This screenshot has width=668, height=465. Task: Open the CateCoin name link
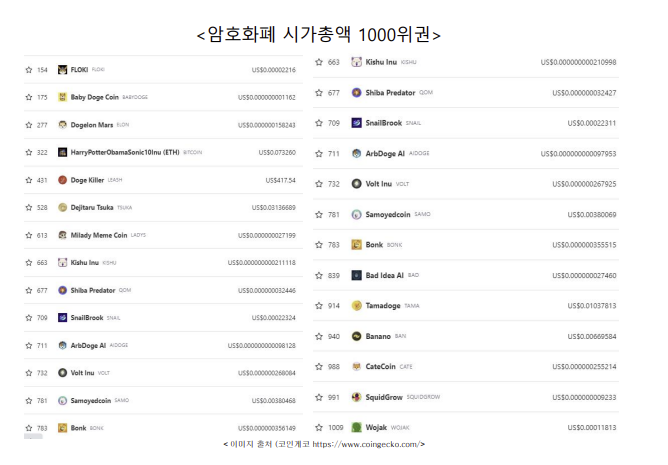tap(380, 367)
